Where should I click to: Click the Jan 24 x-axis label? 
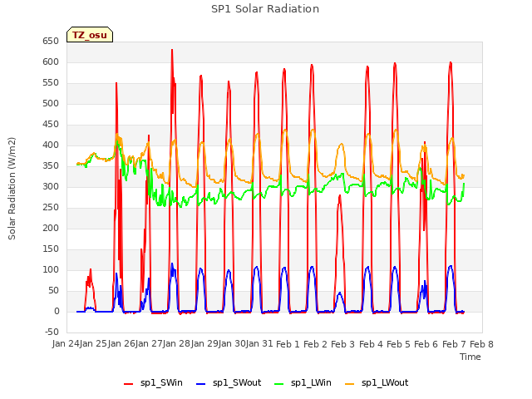point(66,344)
